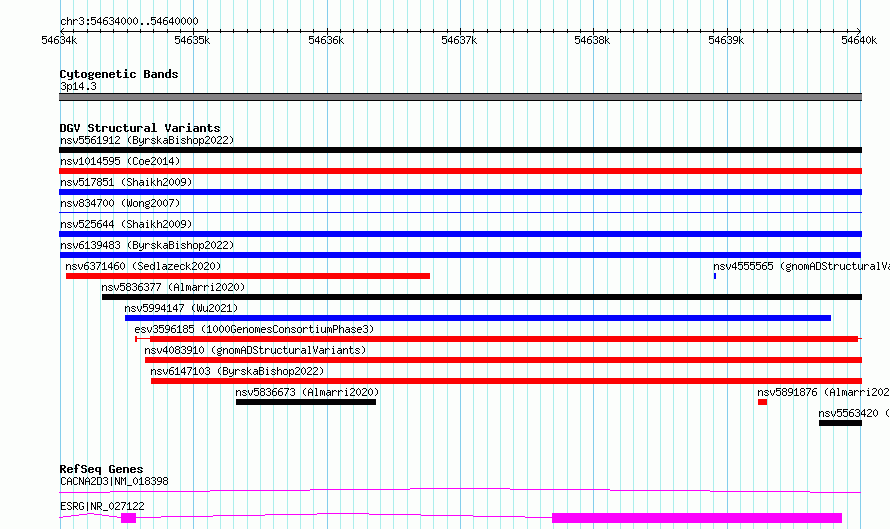Select the gray 3p14.3 cytoband bar
This screenshot has height=529, width=890.
click(x=460, y=97)
